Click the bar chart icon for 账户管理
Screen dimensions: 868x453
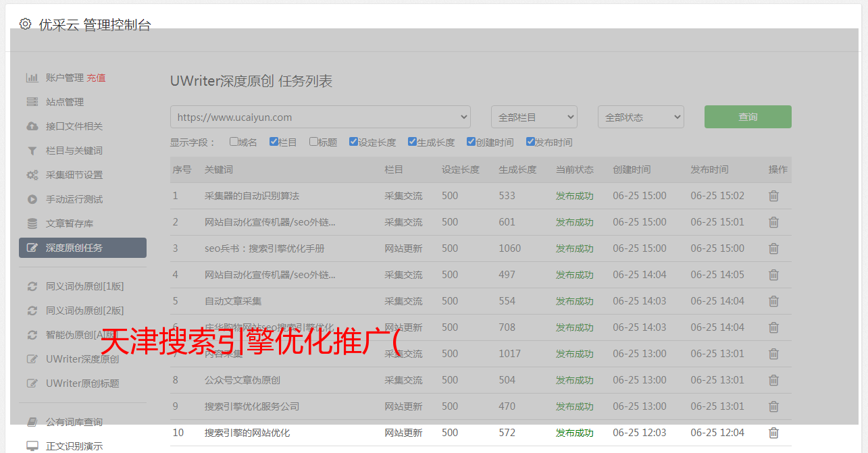coord(32,78)
